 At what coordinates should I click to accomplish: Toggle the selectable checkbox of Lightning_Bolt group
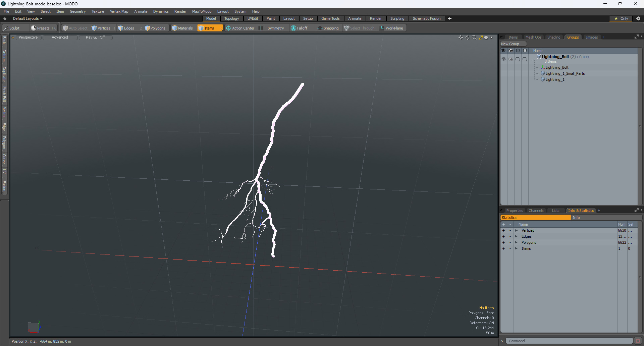(x=518, y=59)
